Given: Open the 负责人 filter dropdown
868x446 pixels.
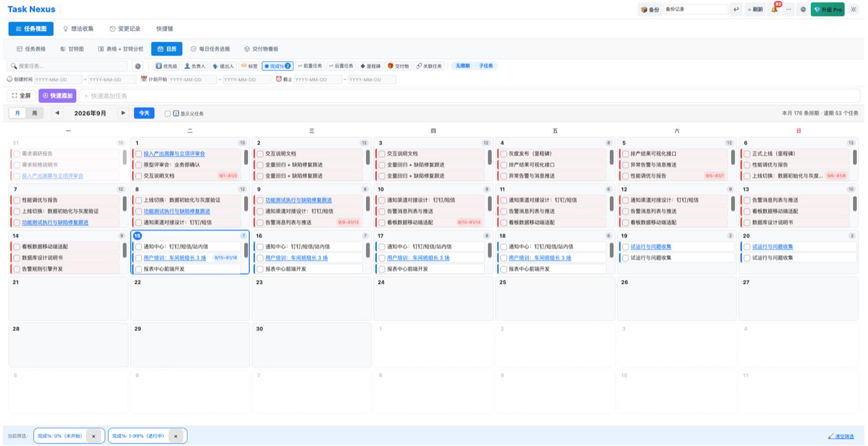Looking at the screenshot, I should pos(195,66).
